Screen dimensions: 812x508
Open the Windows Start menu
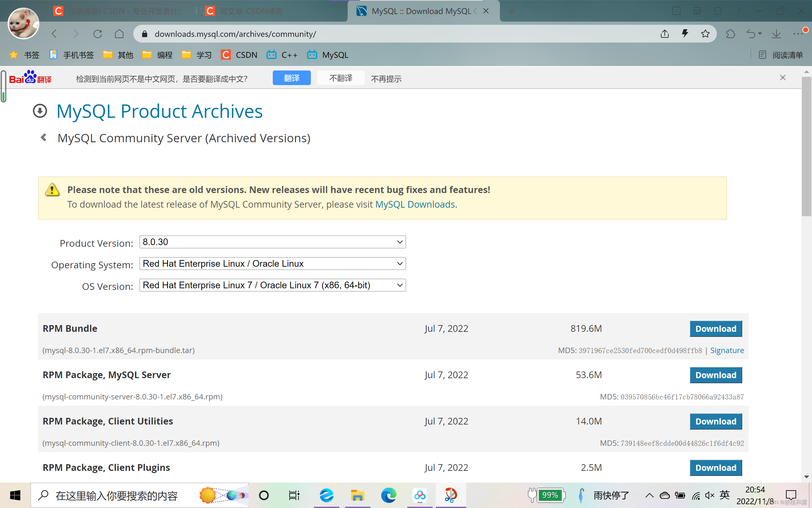pyautogui.click(x=15, y=495)
